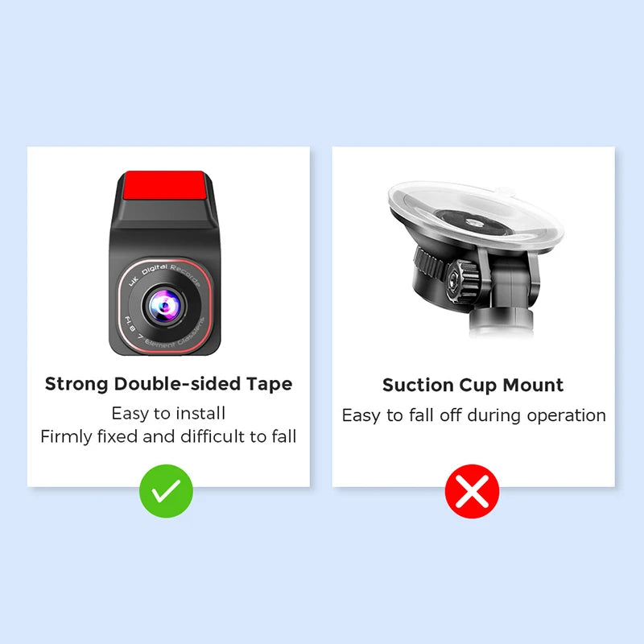
Task: Click the clear suction cup disc
Action: click(476, 216)
